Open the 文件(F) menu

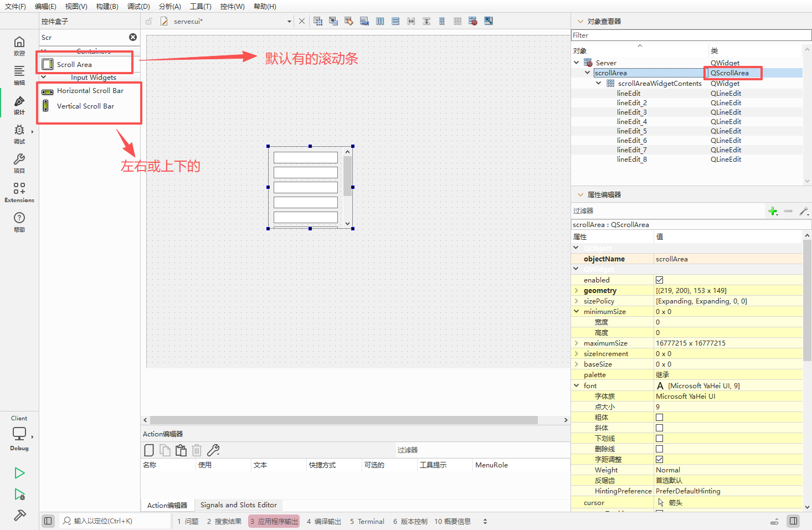pos(16,6)
